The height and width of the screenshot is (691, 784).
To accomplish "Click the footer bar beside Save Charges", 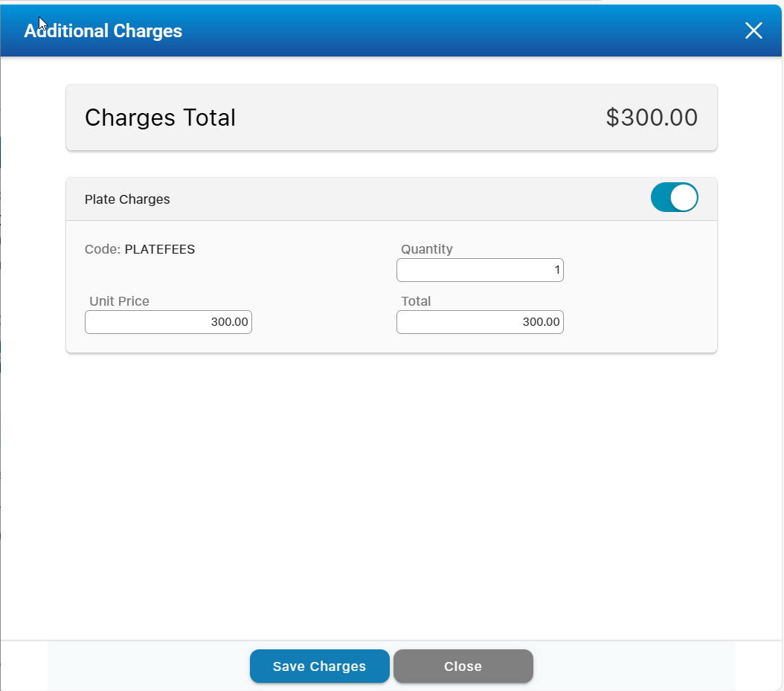I will coord(149,666).
